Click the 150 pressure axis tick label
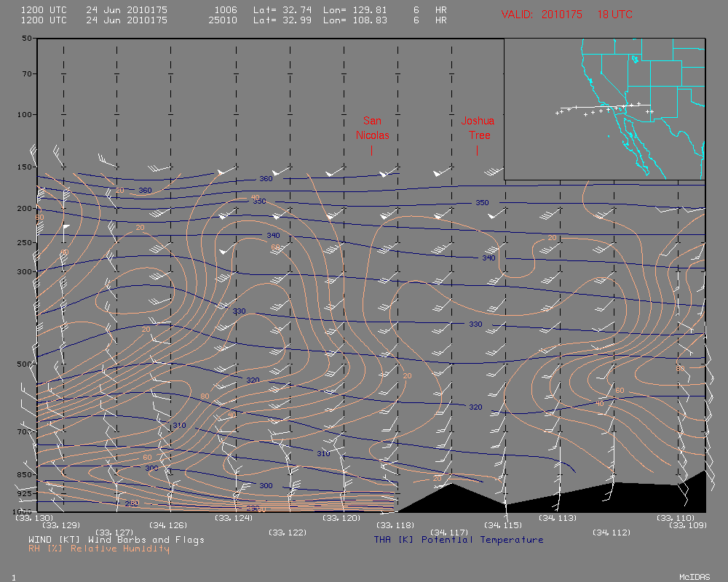This screenshot has height=582, width=728. point(25,167)
